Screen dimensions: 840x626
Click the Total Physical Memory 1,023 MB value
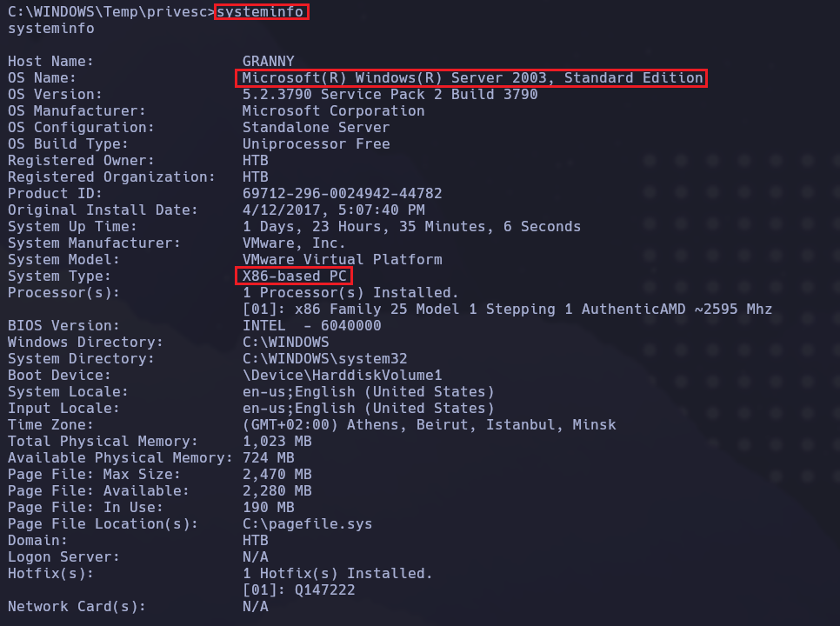tap(277, 442)
